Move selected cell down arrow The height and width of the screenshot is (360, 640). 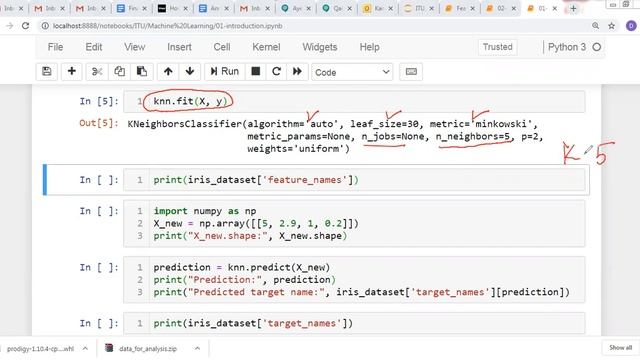pos(190,71)
